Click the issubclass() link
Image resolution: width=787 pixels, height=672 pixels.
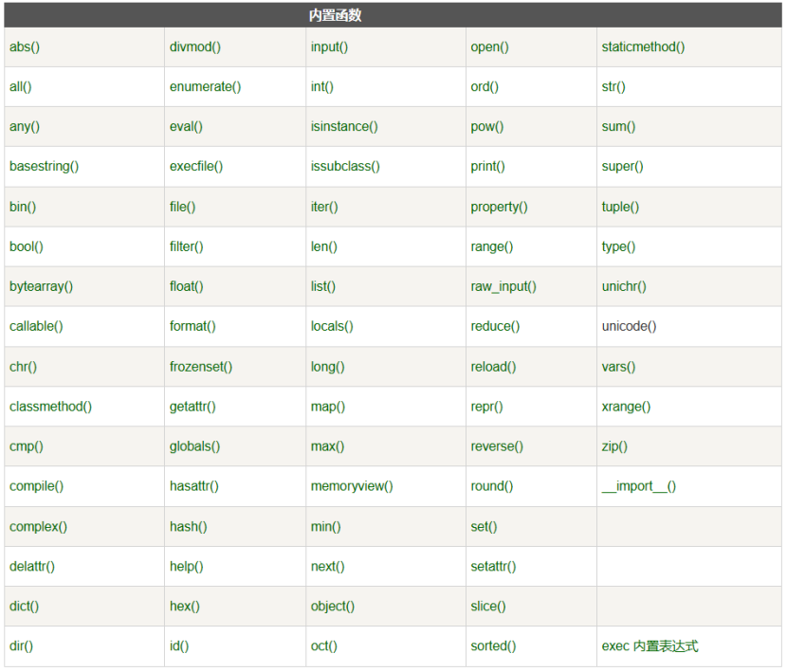(x=345, y=167)
